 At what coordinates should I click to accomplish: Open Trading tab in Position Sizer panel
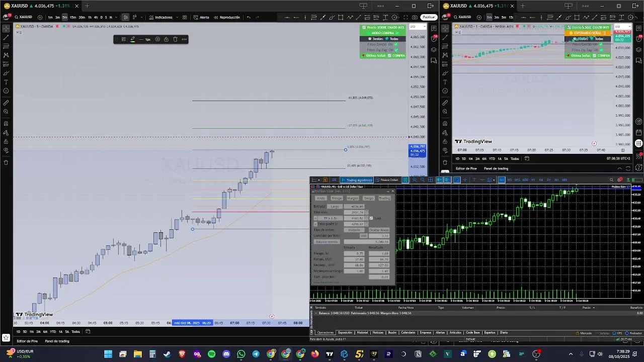point(384,198)
